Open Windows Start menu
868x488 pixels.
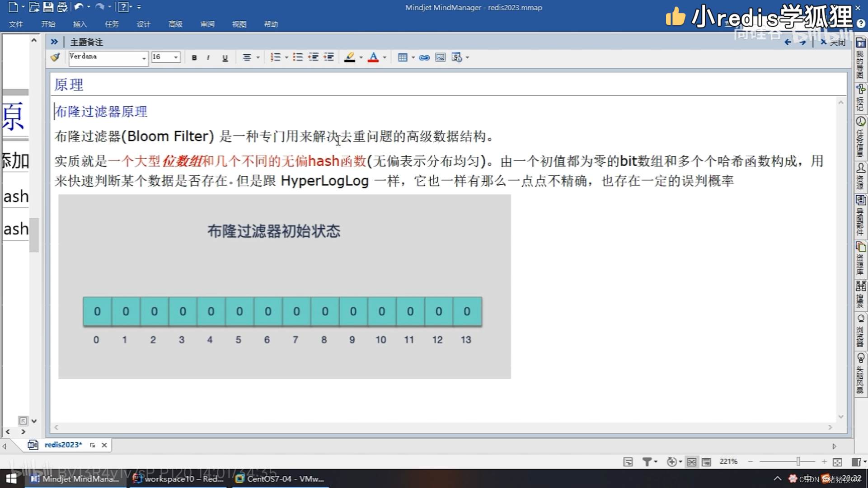click(11, 479)
